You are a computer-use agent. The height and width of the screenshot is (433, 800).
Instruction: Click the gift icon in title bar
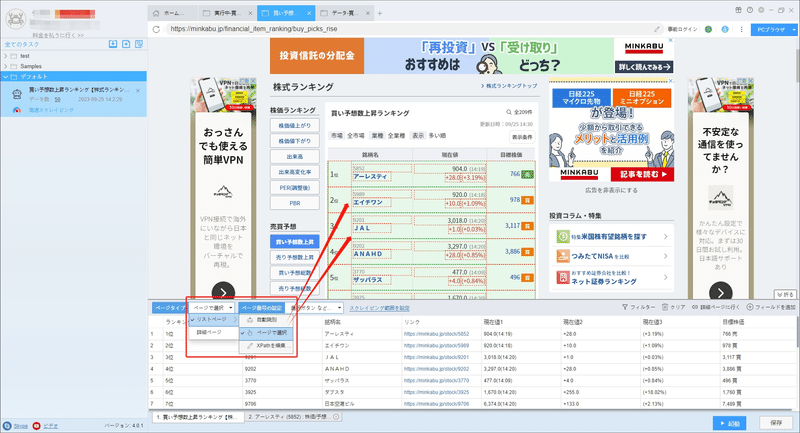[x=738, y=10]
